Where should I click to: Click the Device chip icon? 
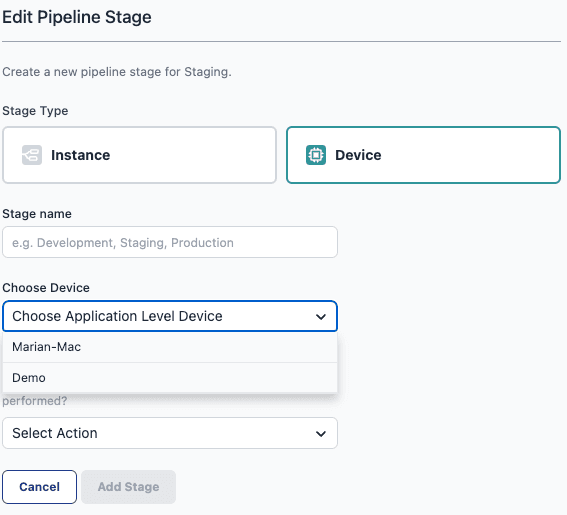click(x=316, y=155)
